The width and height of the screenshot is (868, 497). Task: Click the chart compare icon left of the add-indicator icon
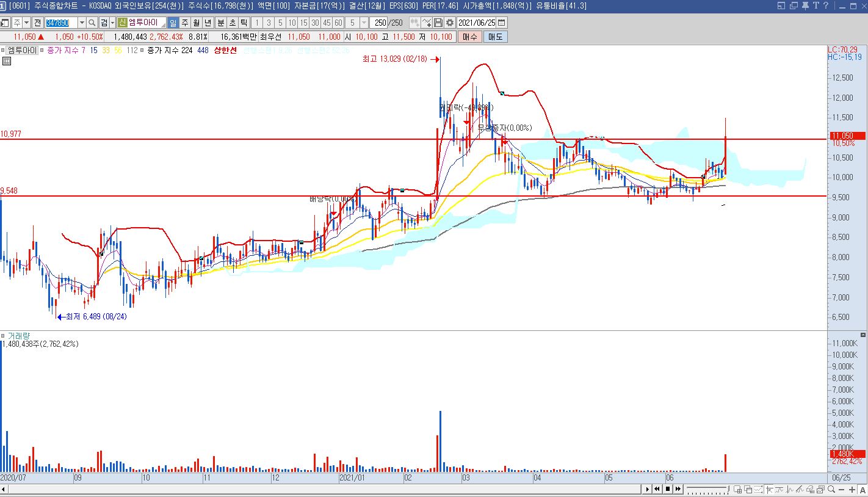point(415,23)
